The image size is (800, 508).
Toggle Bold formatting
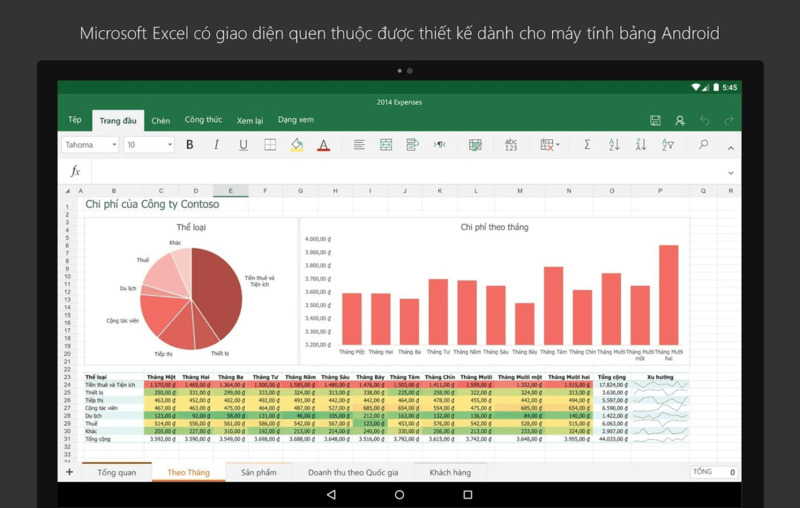(x=190, y=145)
